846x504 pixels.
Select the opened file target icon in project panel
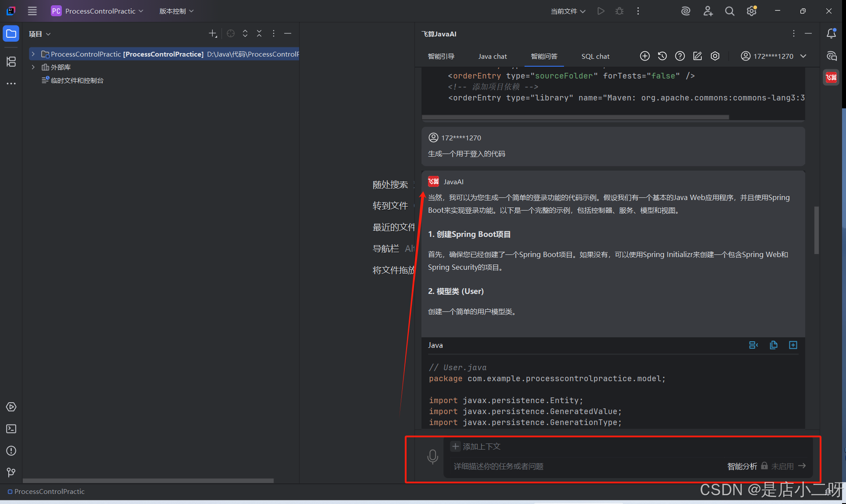[x=231, y=33]
